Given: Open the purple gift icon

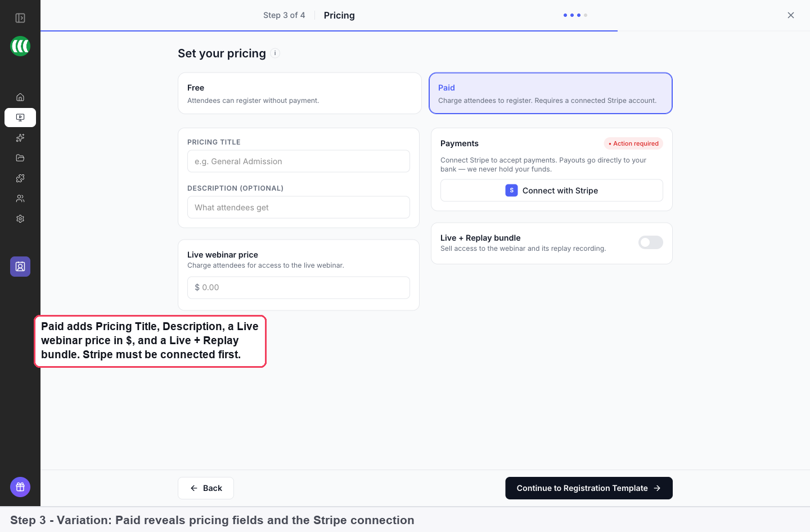Looking at the screenshot, I should [x=20, y=487].
